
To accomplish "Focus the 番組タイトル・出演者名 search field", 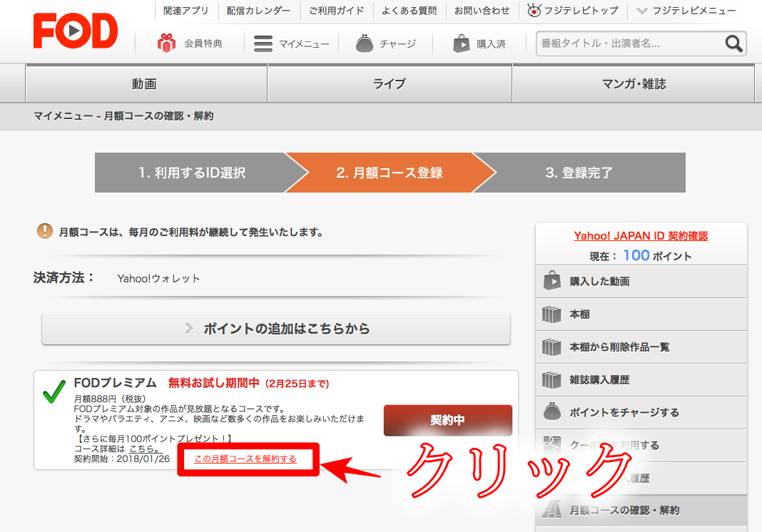I will coord(630,44).
